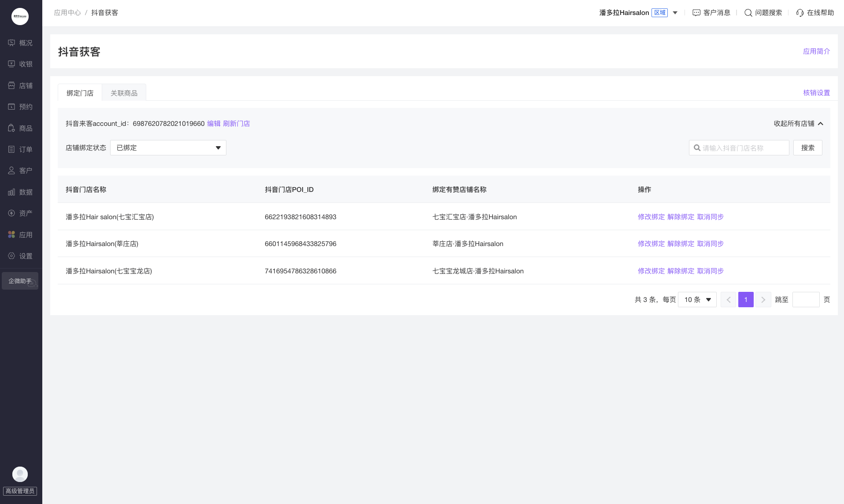Viewport: 844px width, 504px height.
Task: Open the 核销设置 link
Action: click(816, 93)
